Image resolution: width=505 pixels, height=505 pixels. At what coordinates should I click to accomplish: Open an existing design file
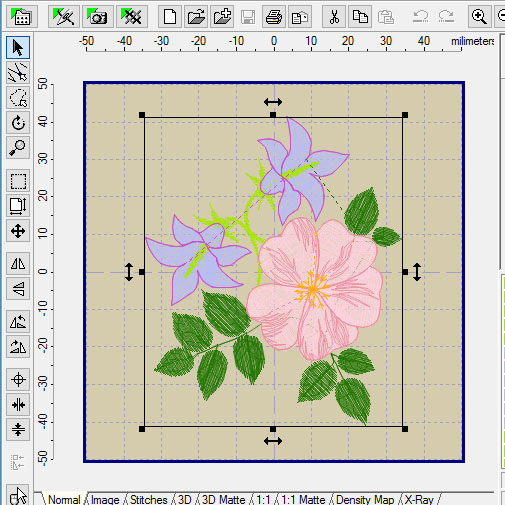click(x=196, y=16)
